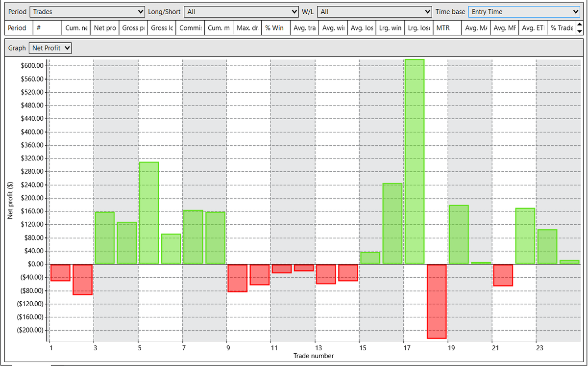Click the ($200.00) axis label
Screen dimensions: 588x366
coord(31,331)
